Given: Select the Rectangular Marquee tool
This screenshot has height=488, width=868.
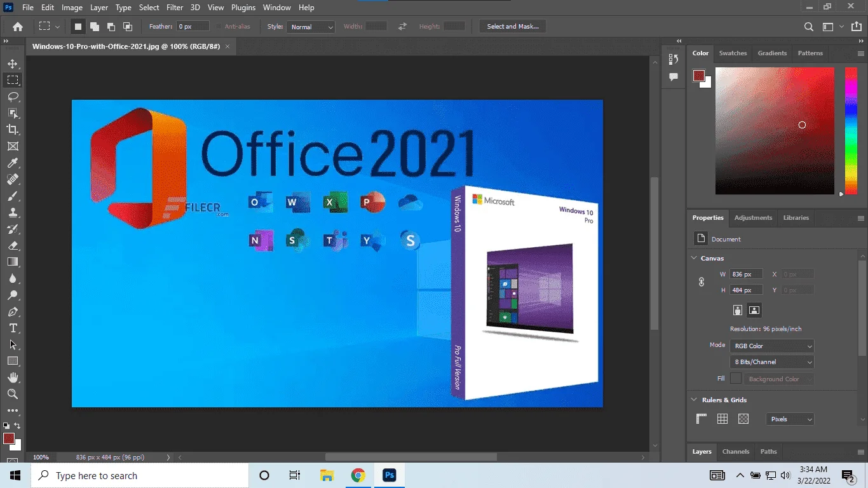Looking at the screenshot, I should (13, 80).
